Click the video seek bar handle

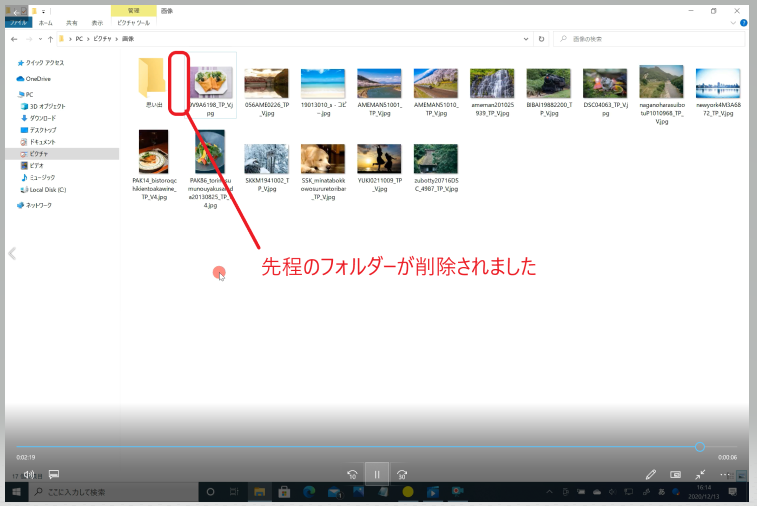pos(700,447)
